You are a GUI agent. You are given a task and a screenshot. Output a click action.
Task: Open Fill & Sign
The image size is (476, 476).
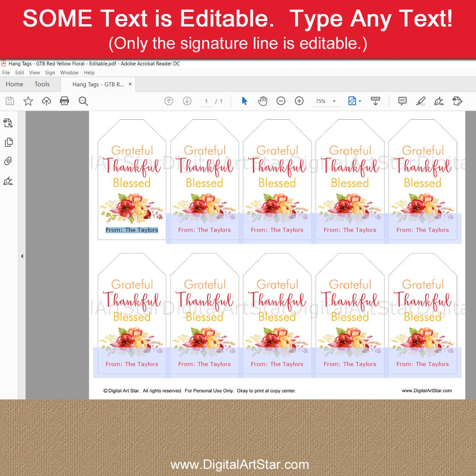point(438,102)
